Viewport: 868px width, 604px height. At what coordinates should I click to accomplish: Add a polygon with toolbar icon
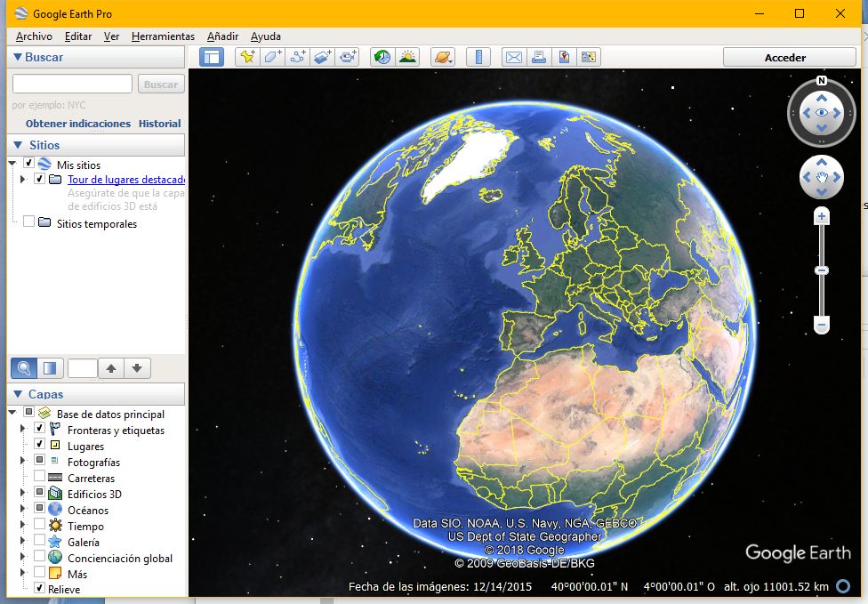[x=272, y=57]
